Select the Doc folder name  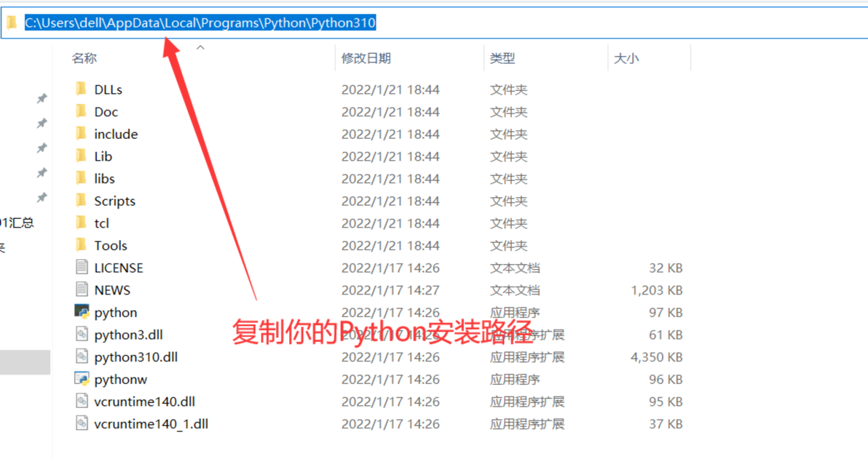coord(106,112)
